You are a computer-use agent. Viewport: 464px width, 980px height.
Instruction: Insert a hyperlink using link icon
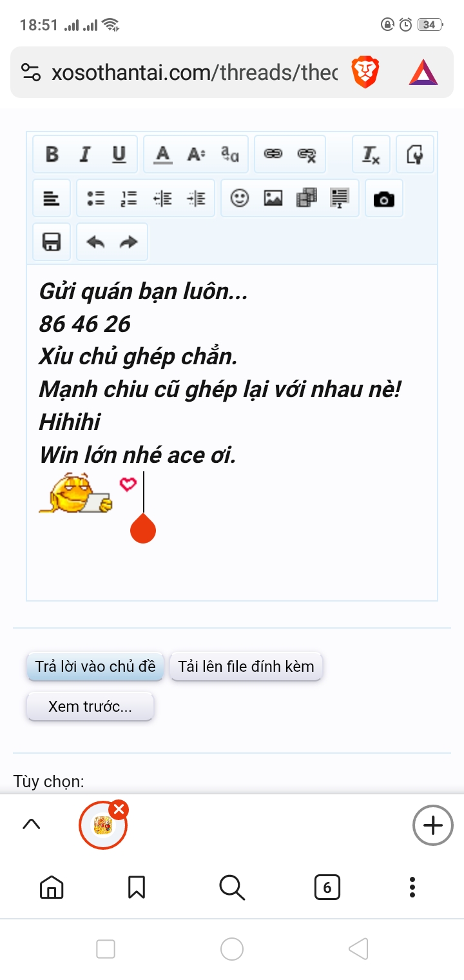[x=274, y=155]
